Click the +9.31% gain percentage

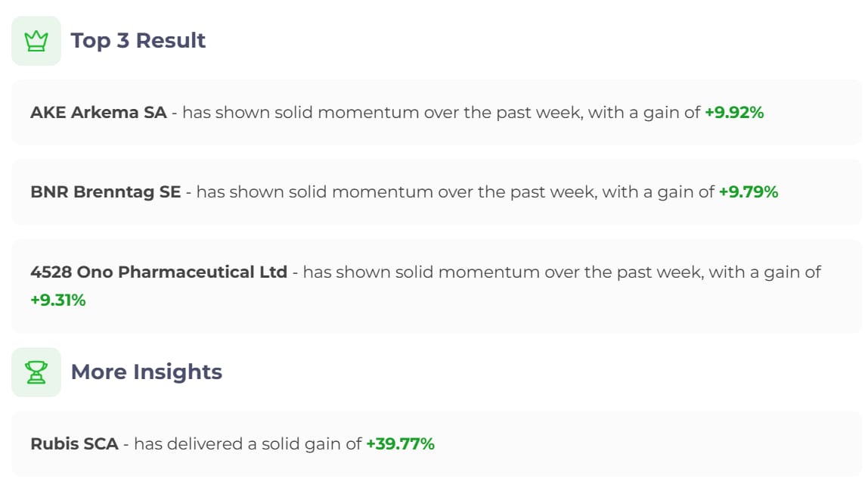point(58,300)
